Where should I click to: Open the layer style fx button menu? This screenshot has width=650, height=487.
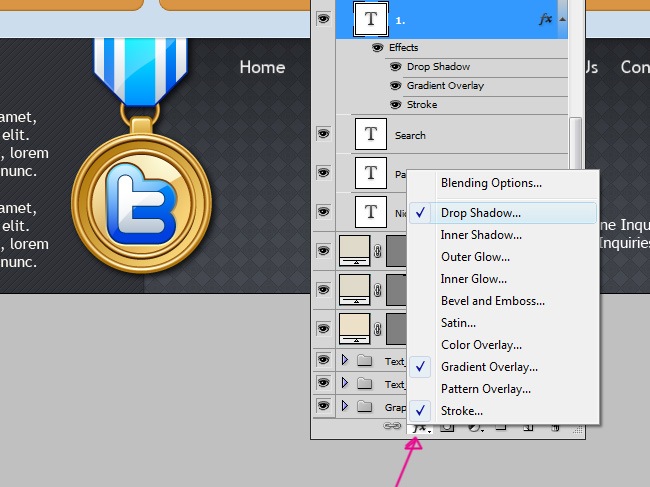coord(420,428)
